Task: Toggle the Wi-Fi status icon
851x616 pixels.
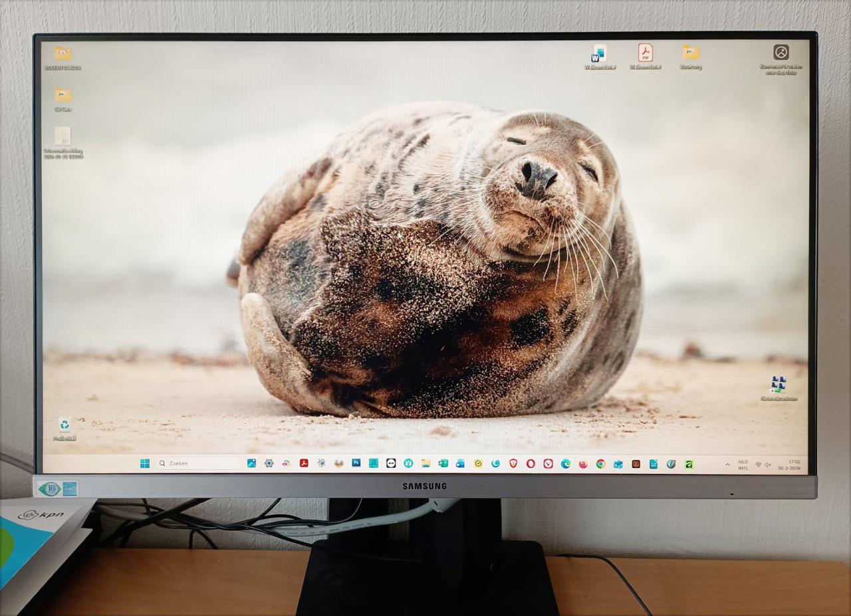Action: tap(759, 464)
